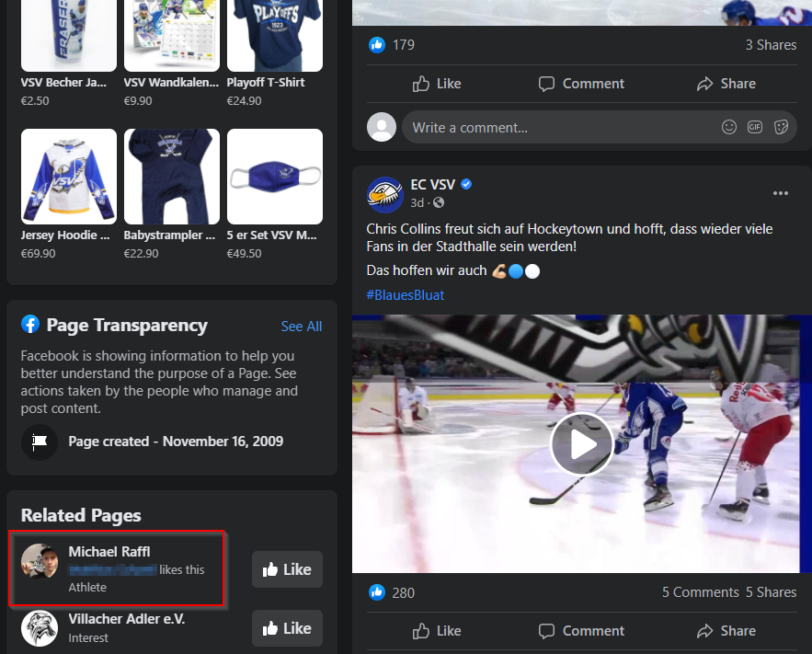The height and width of the screenshot is (654, 812).
Task: Click the Page created flag icon
Action: 40,442
